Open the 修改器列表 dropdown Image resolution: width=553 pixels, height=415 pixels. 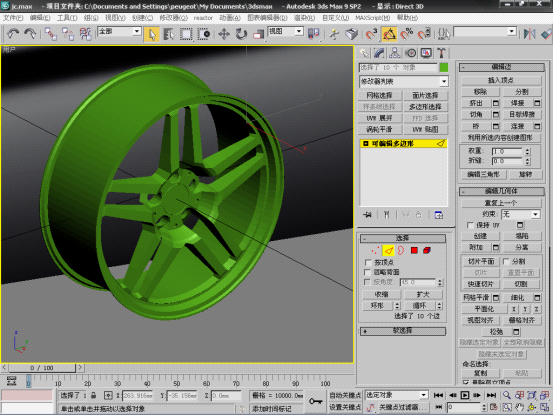click(x=404, y=81)
